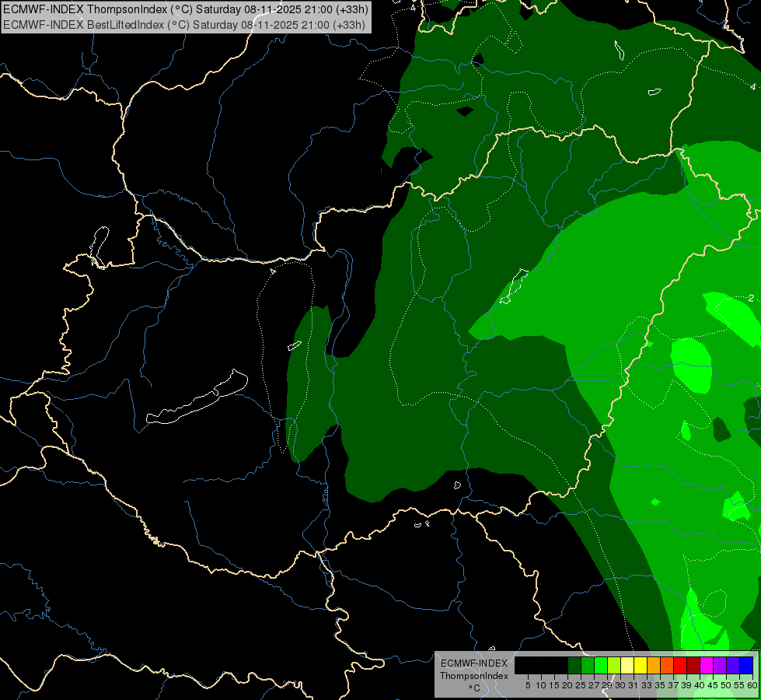Click the dark red 39–40 legend swatch

[693, 665]
